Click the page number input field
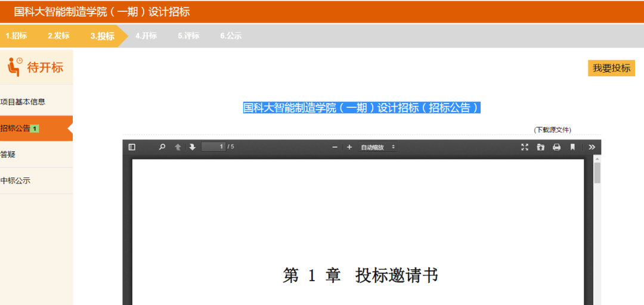644x305 pixels. click(x=213, y=147)
